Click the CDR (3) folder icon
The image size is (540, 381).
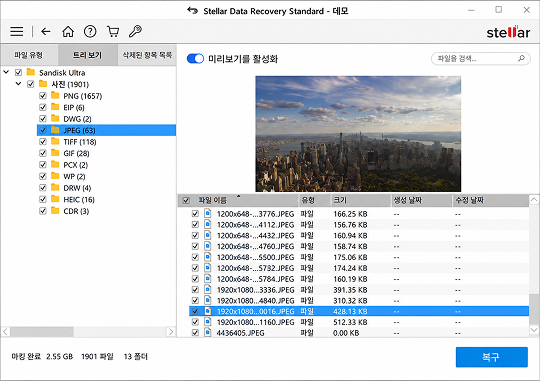(x=55, y=210)
